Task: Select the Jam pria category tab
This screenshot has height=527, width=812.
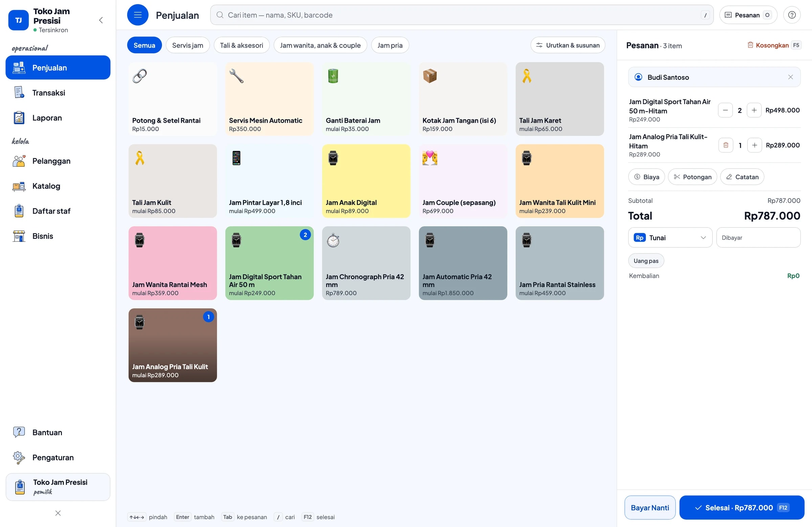Action: (390, 45)
